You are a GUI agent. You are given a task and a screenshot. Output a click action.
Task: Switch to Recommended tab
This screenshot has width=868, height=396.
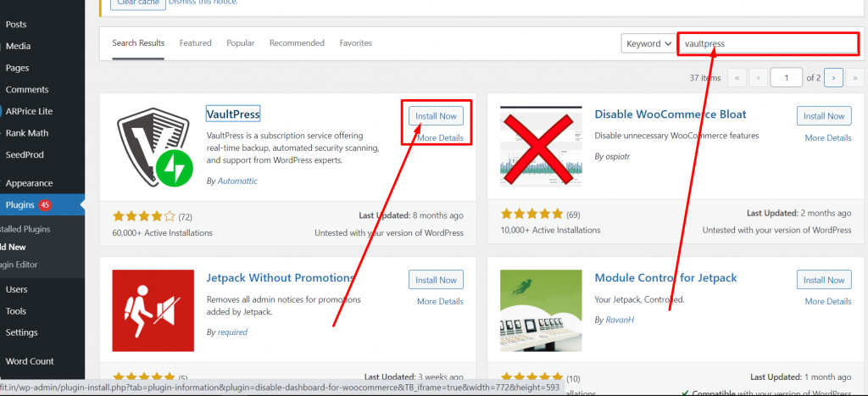pos(298,42)
